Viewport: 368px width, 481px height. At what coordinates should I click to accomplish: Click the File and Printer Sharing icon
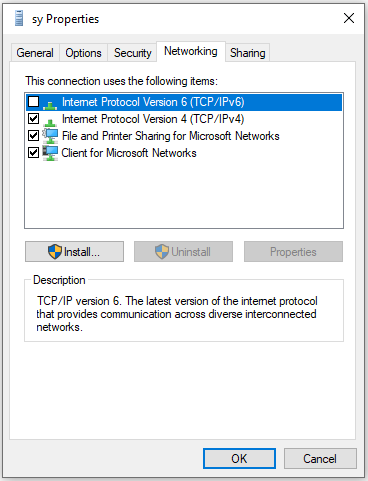pyautogui.click(x=50, y=136)
